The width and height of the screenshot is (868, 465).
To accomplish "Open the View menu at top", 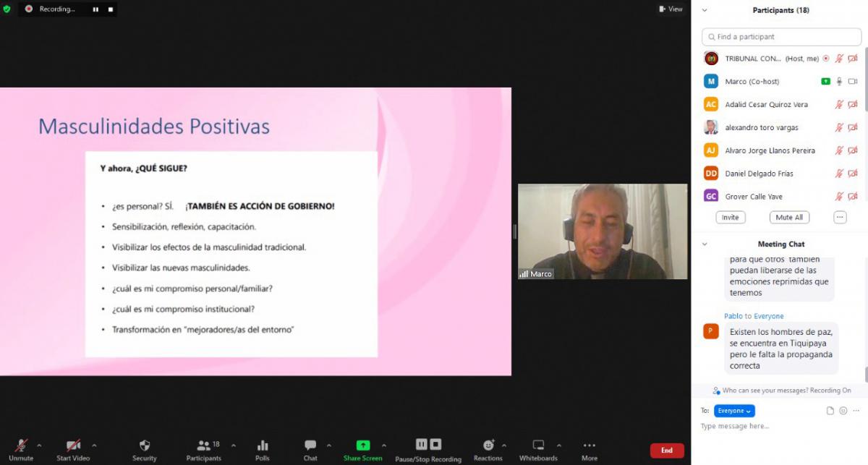I will 671,9.
